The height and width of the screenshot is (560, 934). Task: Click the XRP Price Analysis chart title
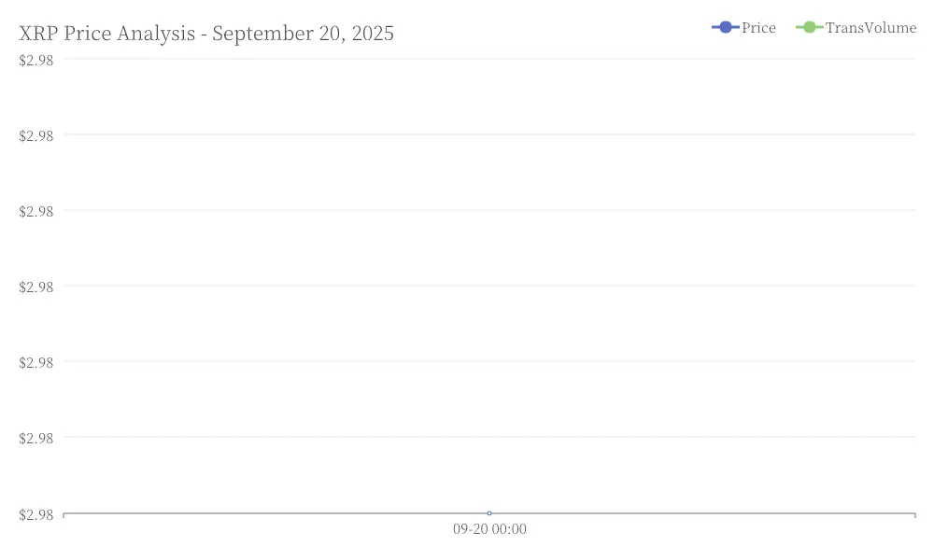(206, 34)
